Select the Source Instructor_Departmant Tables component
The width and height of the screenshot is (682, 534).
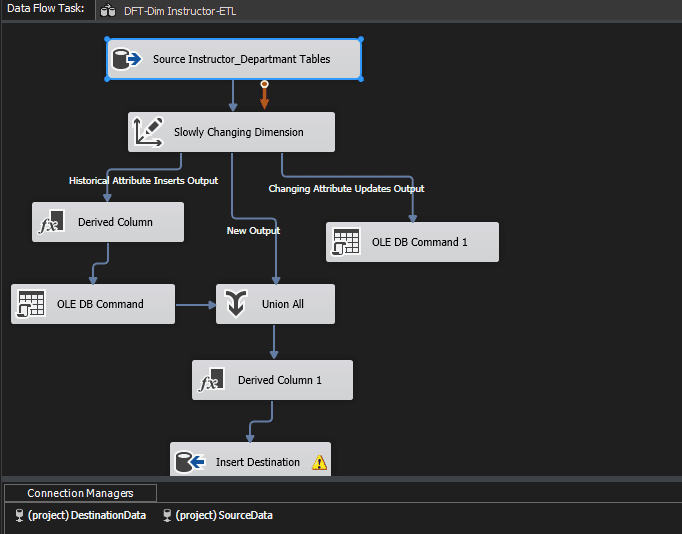click(234, 59)
